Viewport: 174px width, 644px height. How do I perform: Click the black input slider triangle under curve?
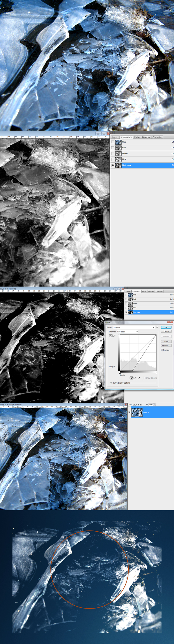click(x=120, y=373)
